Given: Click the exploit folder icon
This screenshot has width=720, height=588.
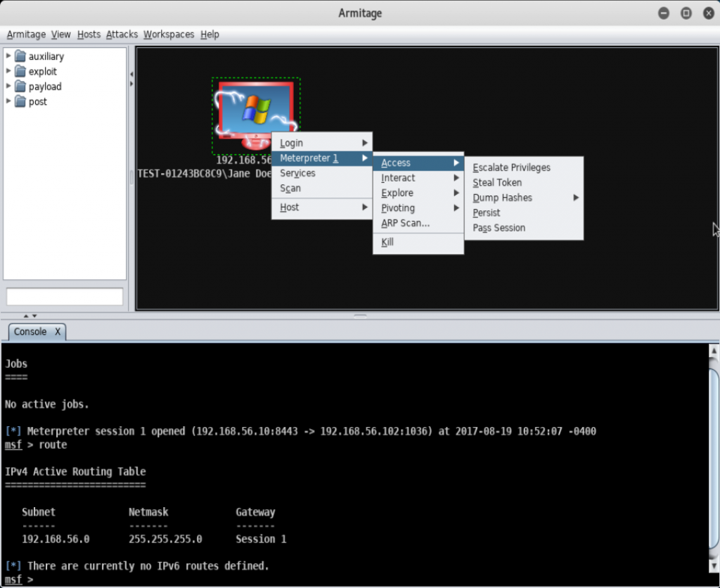Looking at the screenshot, I should click(x=20, y=71).
